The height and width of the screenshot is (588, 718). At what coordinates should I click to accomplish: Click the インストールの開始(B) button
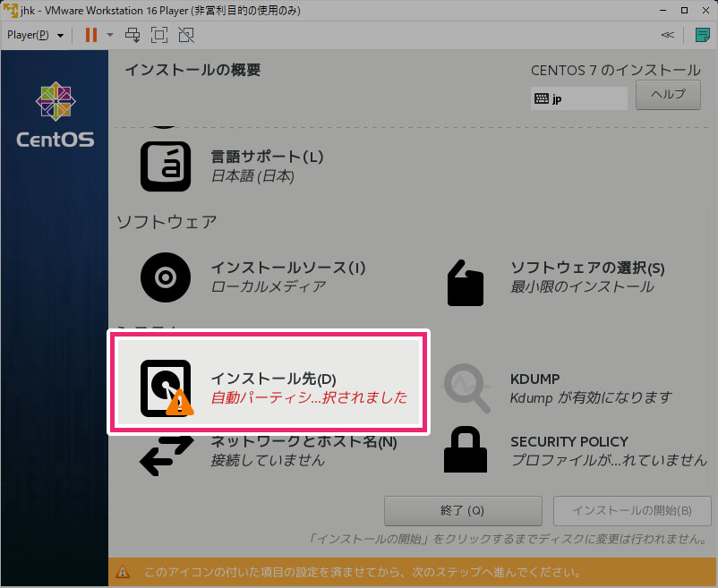[x=632, y=511]
